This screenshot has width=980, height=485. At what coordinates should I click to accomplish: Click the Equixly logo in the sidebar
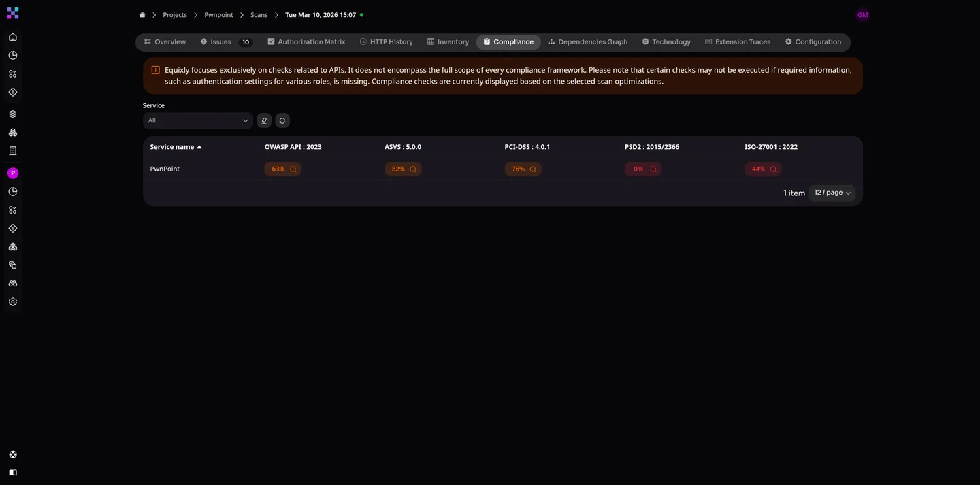12,13
